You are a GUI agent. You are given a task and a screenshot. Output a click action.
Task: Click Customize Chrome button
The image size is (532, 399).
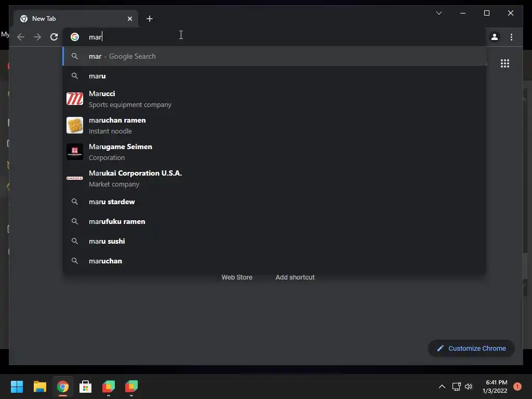(471, 349)
